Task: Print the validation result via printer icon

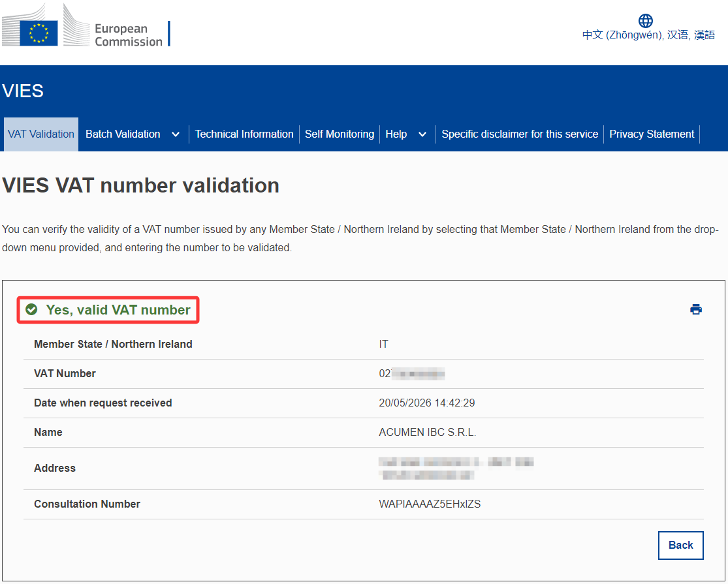Action: tap(695, 309)
